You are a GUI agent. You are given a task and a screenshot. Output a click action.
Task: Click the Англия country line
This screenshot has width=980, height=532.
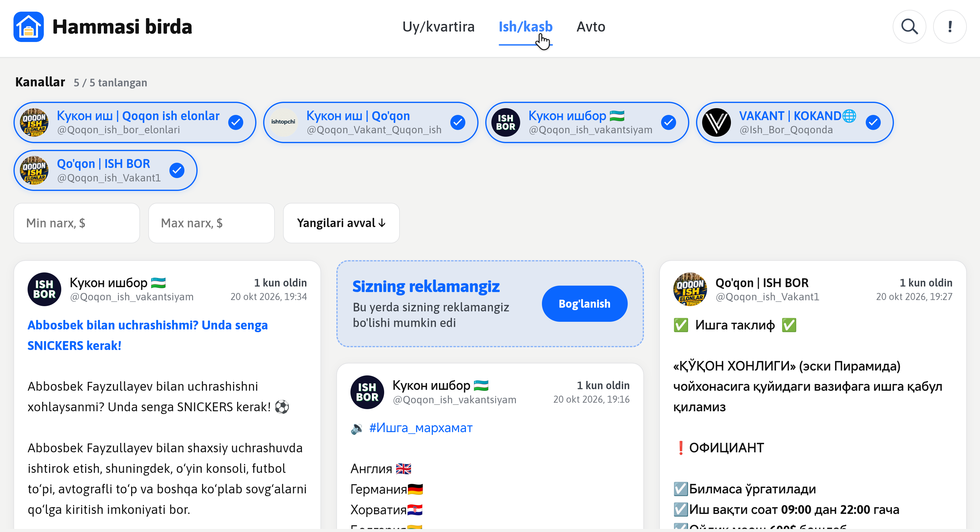tap(381, 469)
